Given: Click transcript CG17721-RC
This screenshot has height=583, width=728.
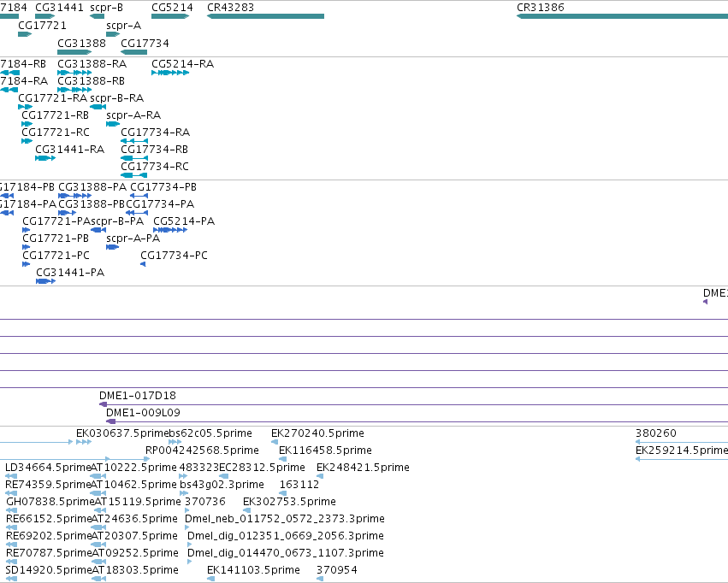Looking at the screenshot, I should point(27,141).
